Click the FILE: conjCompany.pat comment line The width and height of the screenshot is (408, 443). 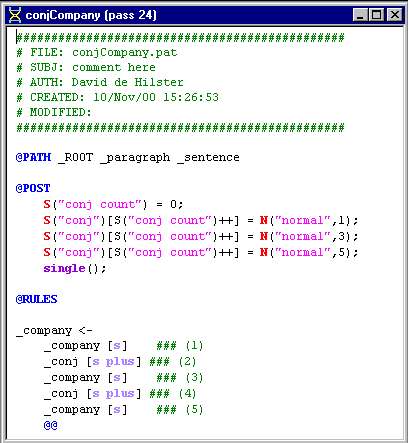(x=97, y=53)
